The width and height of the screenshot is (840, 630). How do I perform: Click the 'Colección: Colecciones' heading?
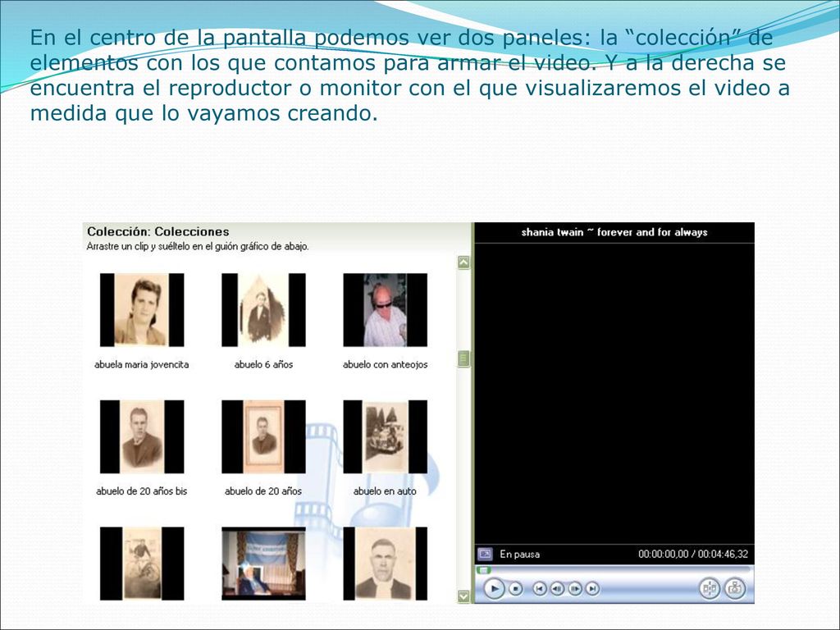click(158, 231)
